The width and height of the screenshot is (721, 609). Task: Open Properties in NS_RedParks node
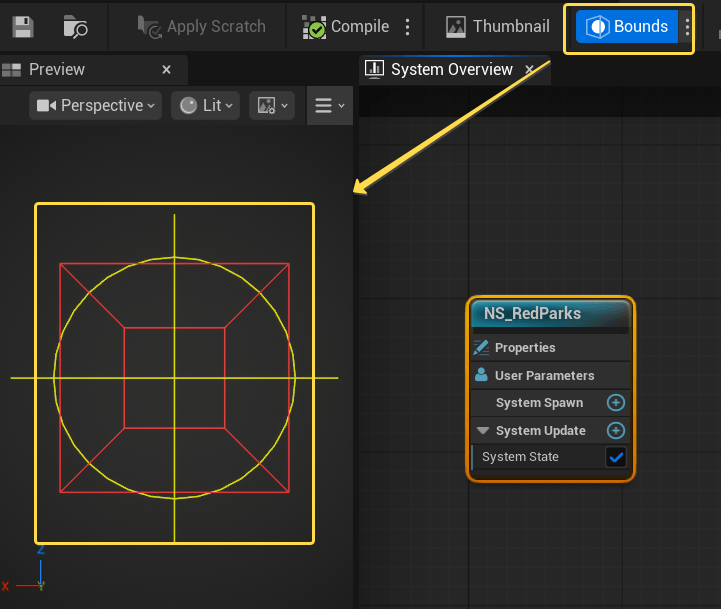pyautogui.click(x=550, y=348)
